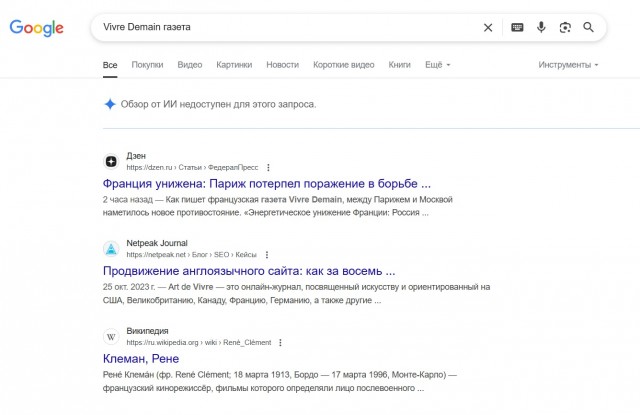Start voice search with microphone icon
The width and height of the screenshot is (640, 415).
tap(541, 27)
